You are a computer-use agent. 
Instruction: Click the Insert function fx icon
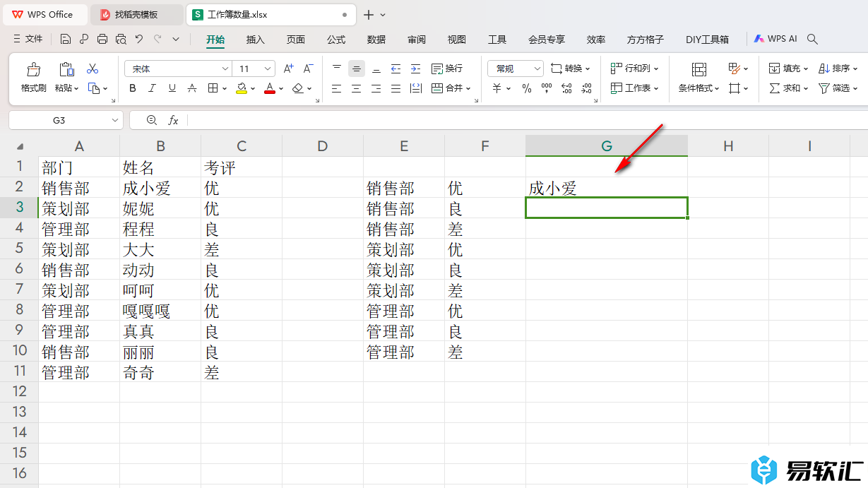pos(173,120)
